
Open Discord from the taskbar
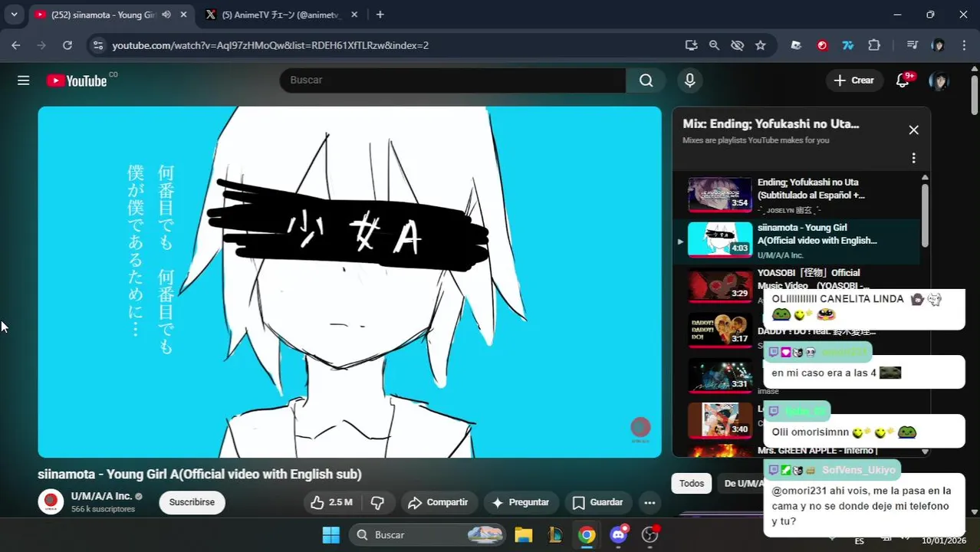(618, 534)
